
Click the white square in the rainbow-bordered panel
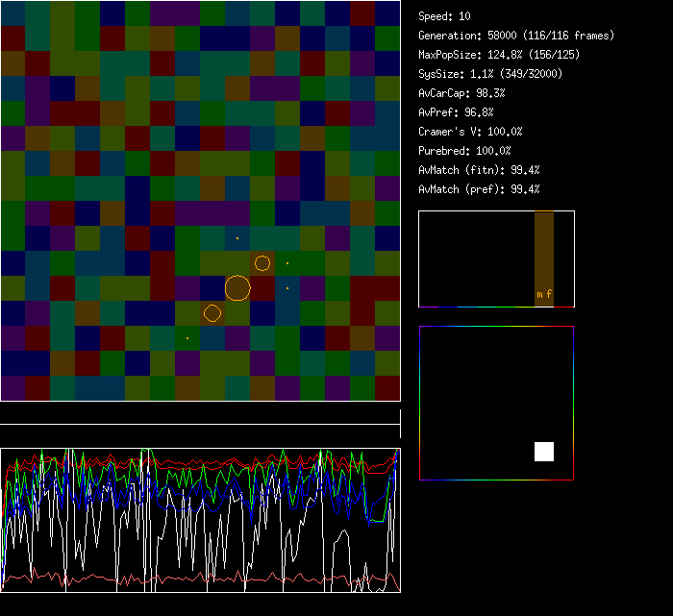(x=544, y=452)
